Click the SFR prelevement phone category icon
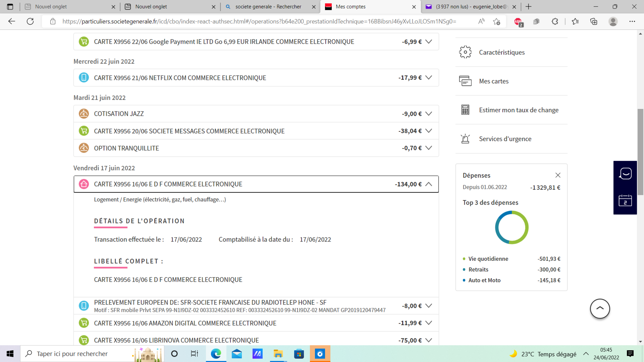 pyautogui.click(x=84, y=306)
